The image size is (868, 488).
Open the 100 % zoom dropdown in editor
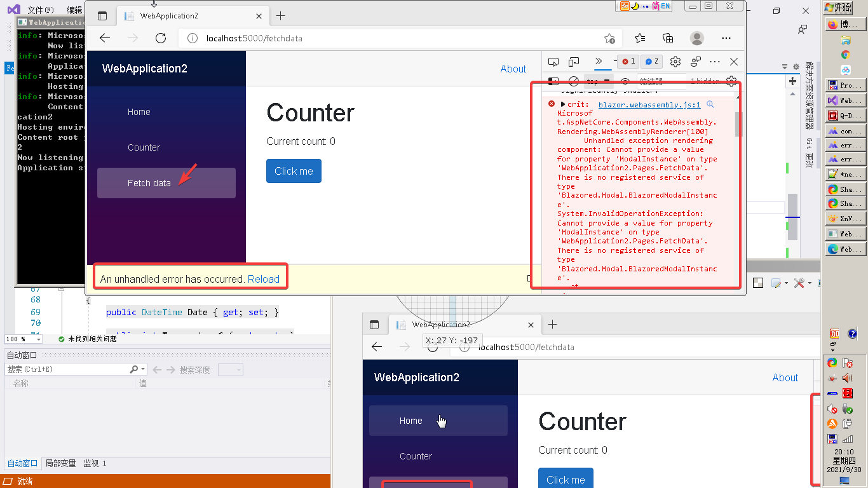click(x=23, y=339)
